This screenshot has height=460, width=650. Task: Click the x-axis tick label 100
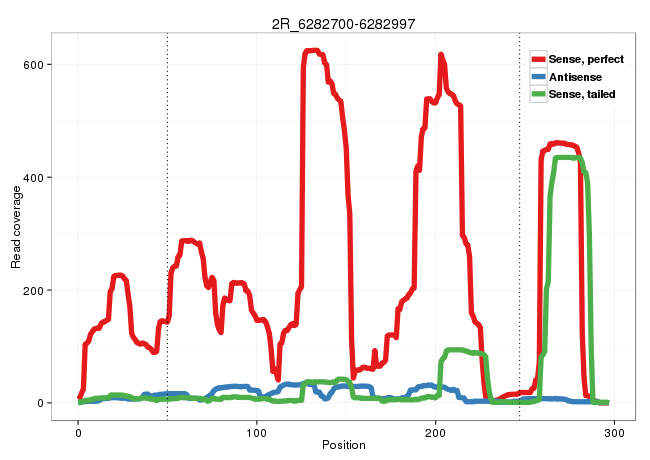click(x=257, y=430)
